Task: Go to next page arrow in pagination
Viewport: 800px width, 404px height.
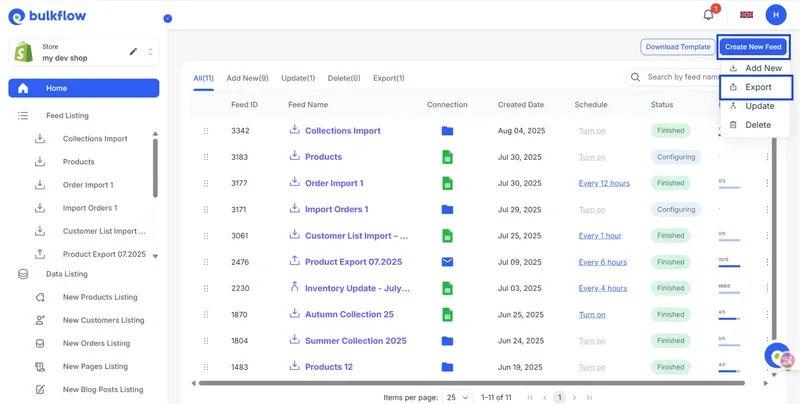Action: [574, 397]
